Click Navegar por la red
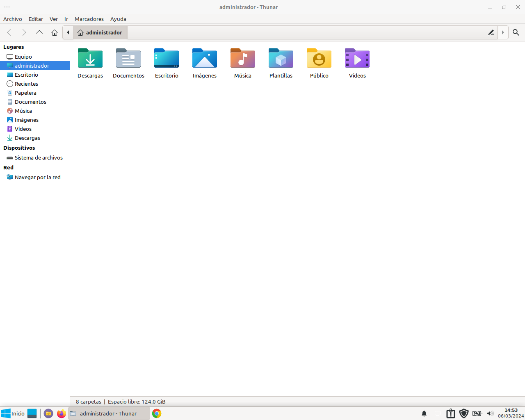 pos(35,177)
